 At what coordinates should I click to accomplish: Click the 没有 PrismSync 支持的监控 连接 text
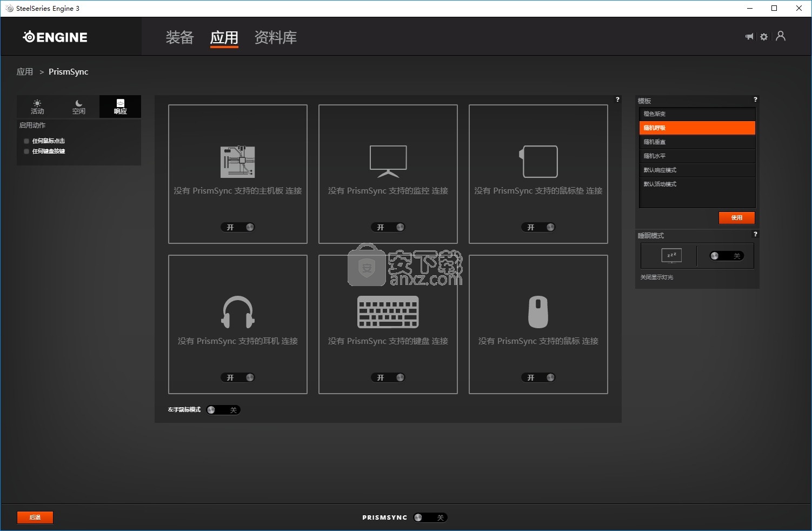388,191
